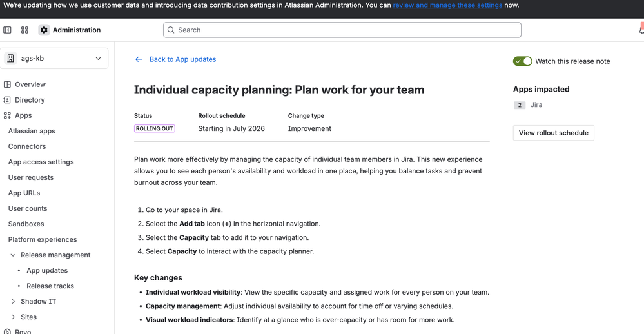
Task: Disable Watch this release note toggle
Action: (x=522, y=61)
